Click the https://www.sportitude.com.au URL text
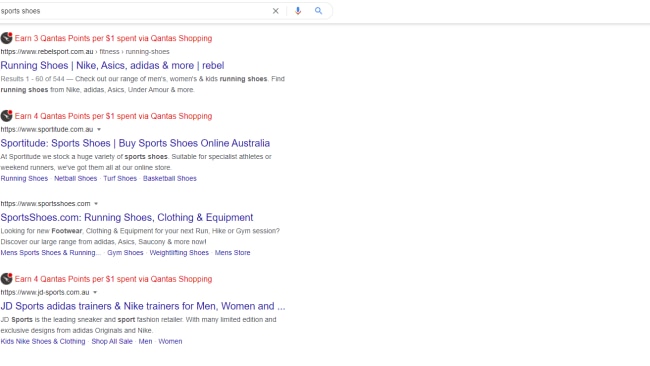The image size is (650, 366). [47, 129]
